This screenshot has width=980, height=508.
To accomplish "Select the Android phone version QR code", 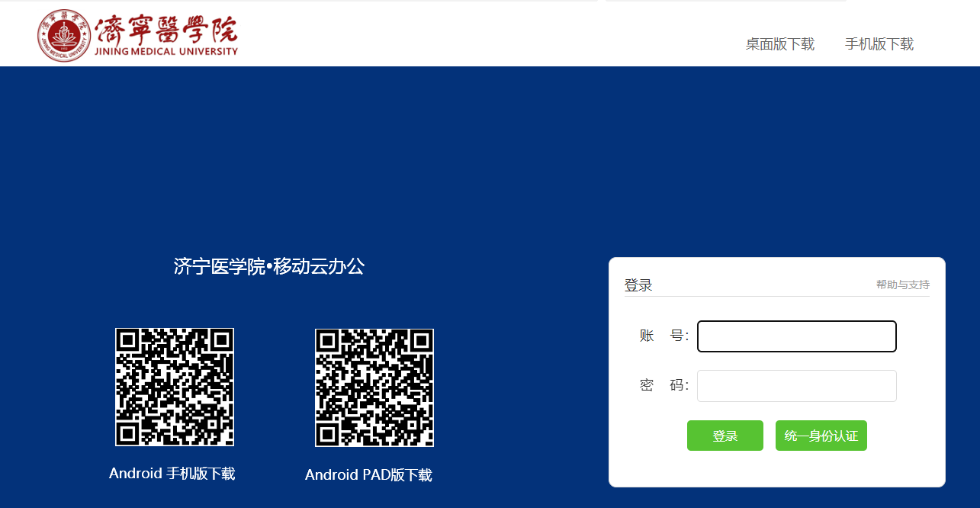I will (x=175, y=387).
